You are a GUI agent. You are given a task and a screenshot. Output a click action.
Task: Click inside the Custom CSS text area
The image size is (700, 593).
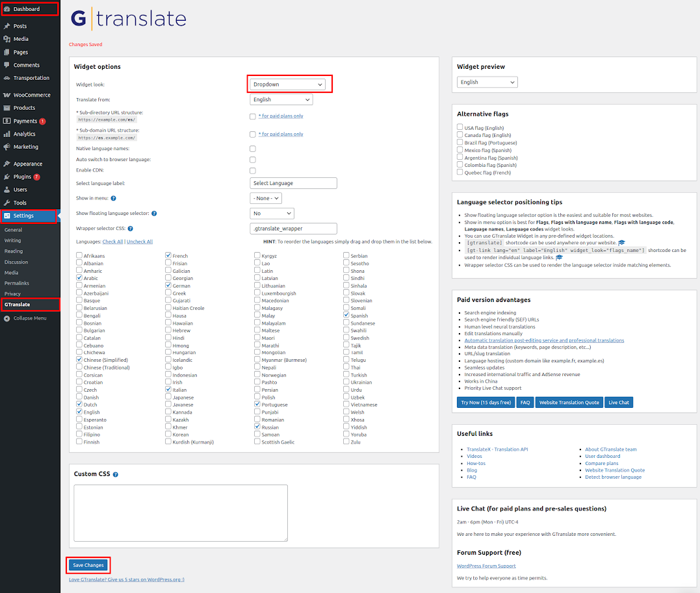(181, 512)
